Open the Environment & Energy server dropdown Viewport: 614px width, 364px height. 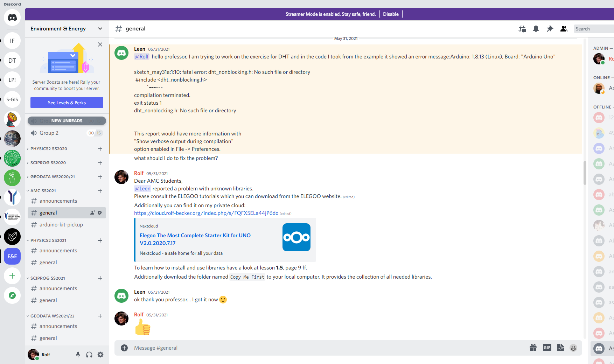pyautogui.click(x=67, y=29)
